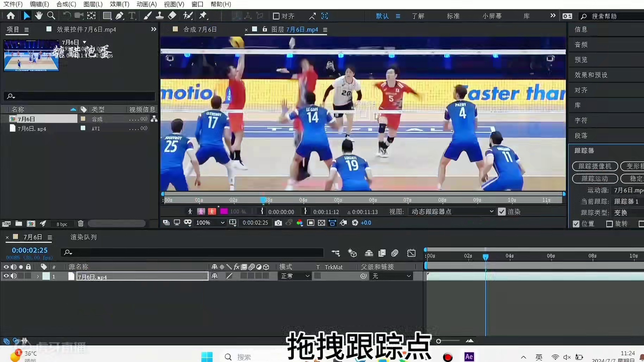
Task: Select the Eraser tool
Action: (172, 15)
